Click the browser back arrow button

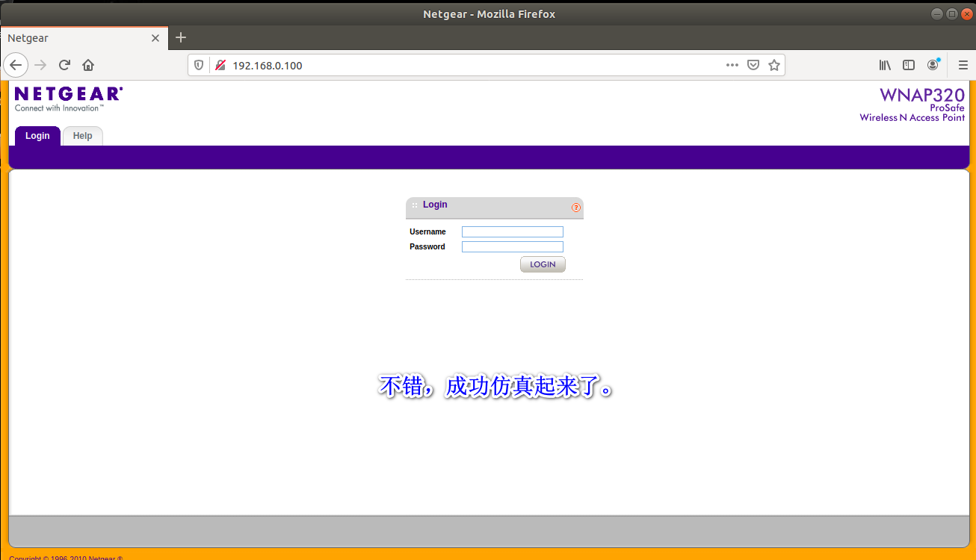point(16,65)
